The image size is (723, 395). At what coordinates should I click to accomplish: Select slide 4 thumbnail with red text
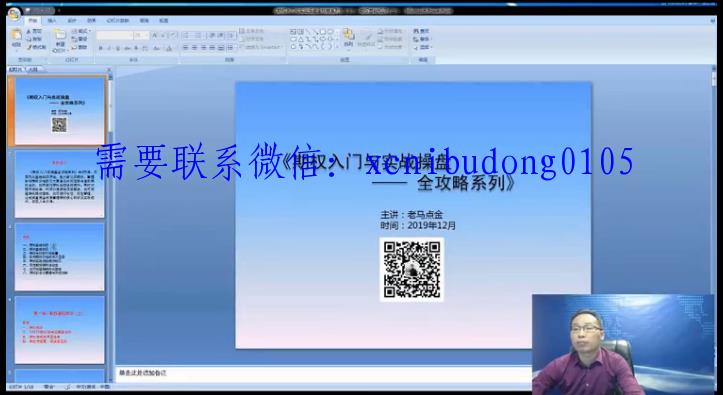[59, 330]
